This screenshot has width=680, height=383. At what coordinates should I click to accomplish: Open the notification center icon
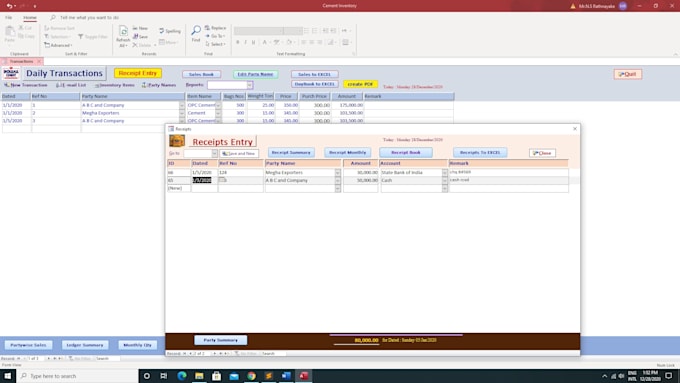click(x=669, y=376)
